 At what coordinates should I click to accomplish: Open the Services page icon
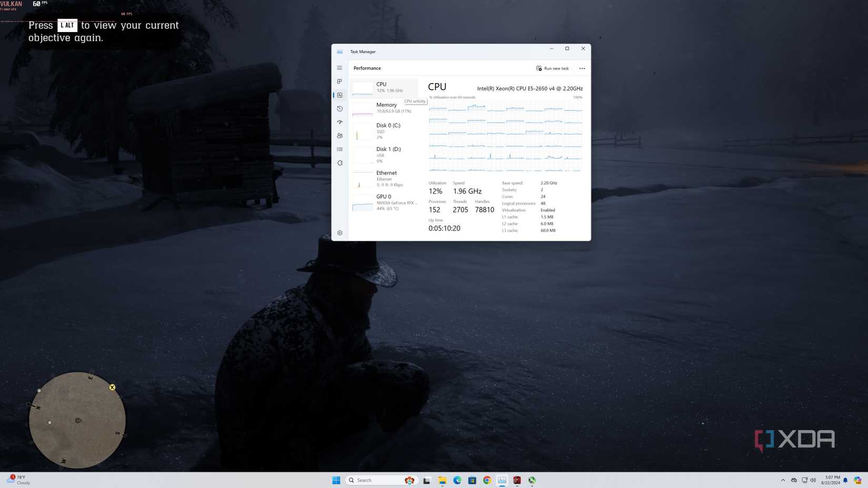click(339, 163)
